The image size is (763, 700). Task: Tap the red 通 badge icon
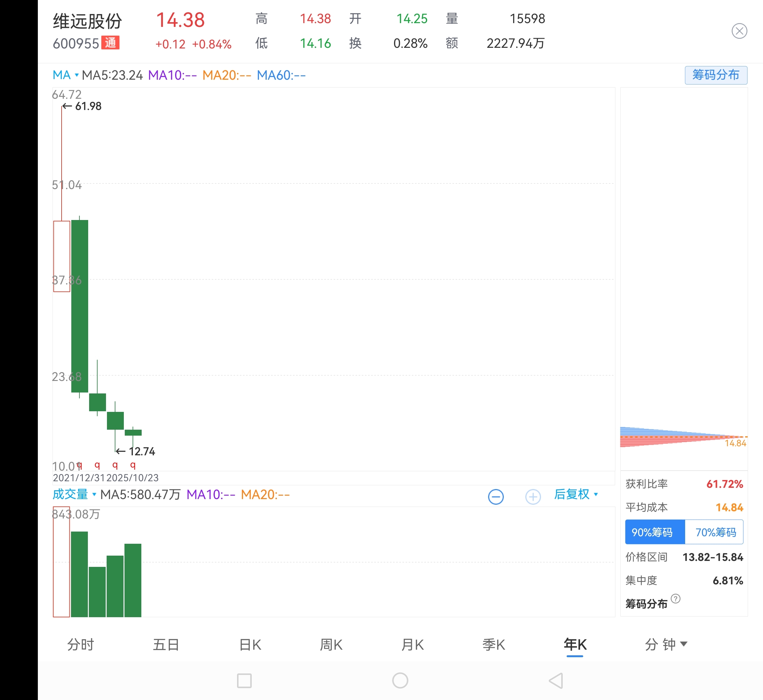click(110, 43)
